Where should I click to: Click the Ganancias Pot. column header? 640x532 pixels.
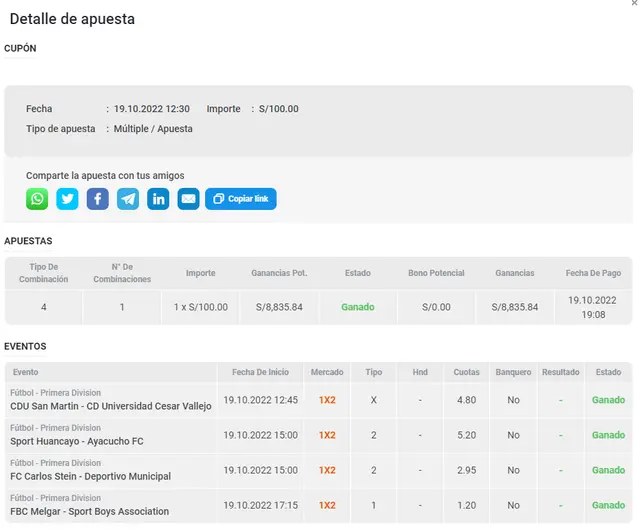(279, 273)
